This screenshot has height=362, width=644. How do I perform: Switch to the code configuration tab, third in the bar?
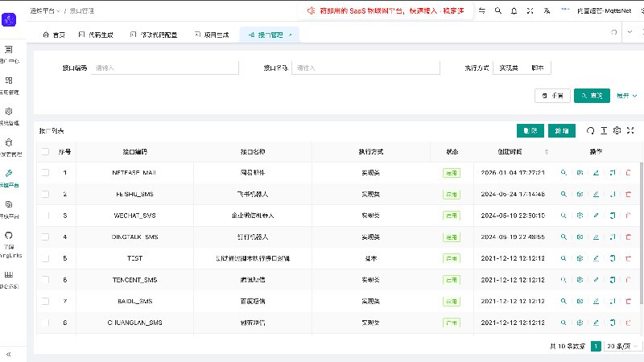(154, 35)
